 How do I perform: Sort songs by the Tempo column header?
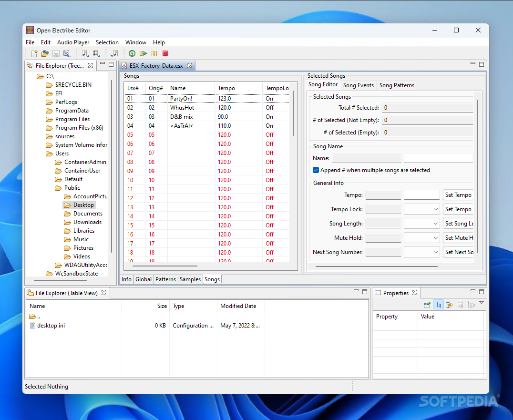[238, 88]
